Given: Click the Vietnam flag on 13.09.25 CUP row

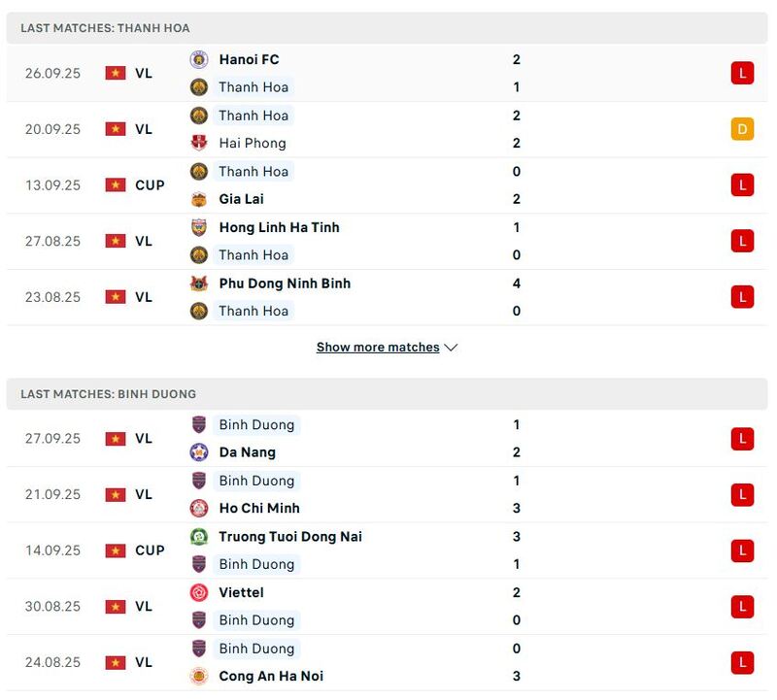Looking at the screenshot, I should tap(116, 184).
